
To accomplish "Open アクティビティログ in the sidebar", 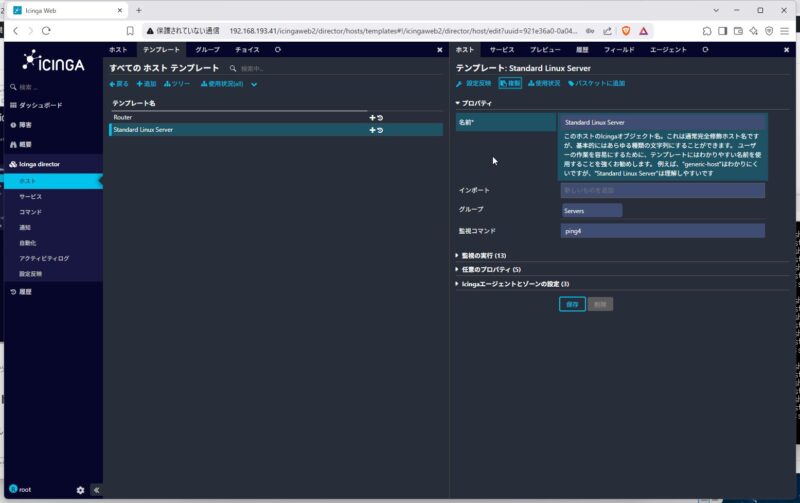I will click(44, 259).
